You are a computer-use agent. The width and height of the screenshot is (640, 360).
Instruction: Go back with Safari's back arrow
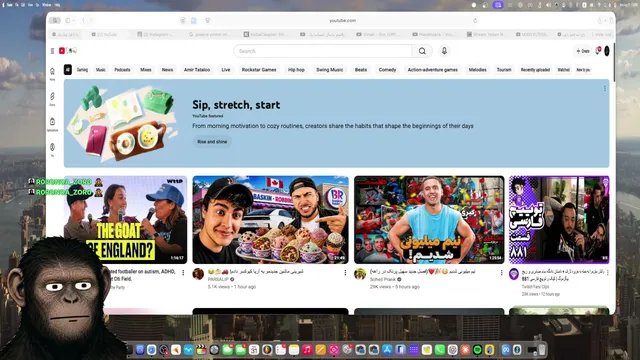coord(83,20)
